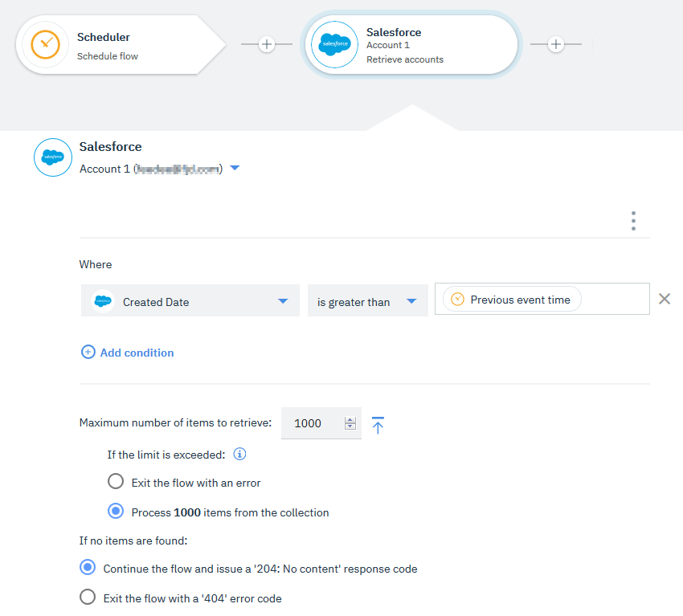Open the three-dot options menu
The width and height of the screenshot is (683, 616).
pyautogui.click(x=633, y=221)
